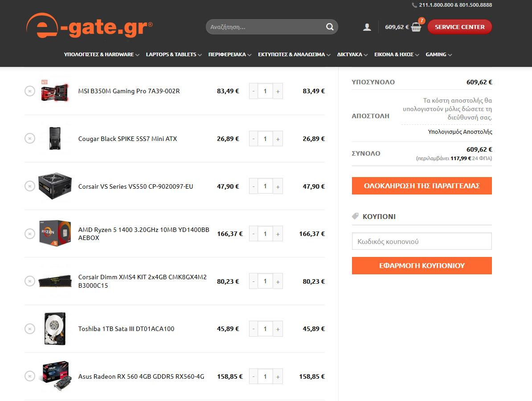
Task: Open the user account icon
Action: pos(367,27)
